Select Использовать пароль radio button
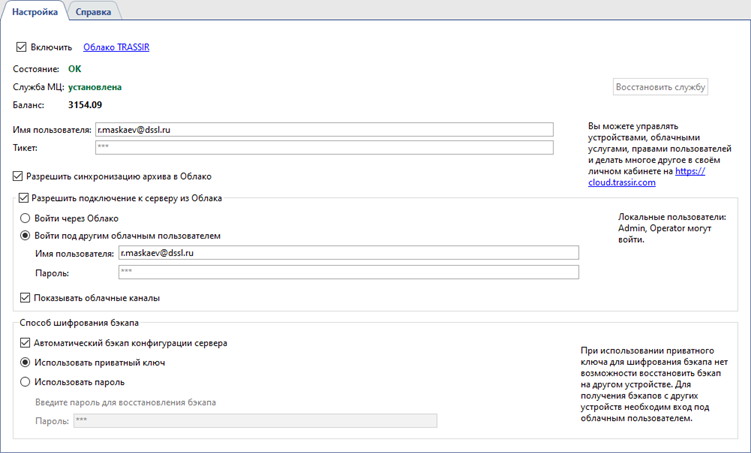 (25, 381)
